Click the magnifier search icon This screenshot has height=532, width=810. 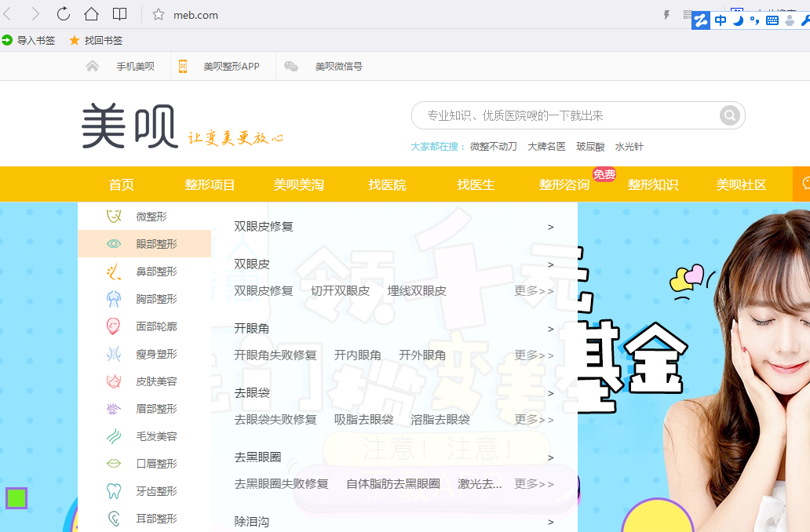[730, 116]
